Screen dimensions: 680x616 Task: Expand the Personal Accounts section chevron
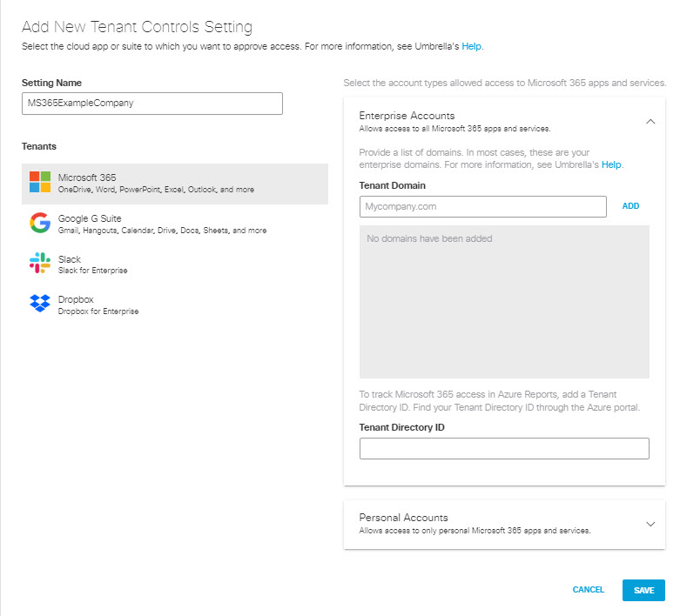click(x=650, y=524)
